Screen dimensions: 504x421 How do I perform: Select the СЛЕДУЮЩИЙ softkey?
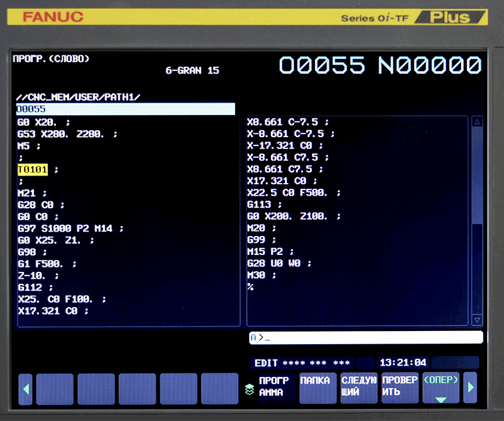pos(358,388)
